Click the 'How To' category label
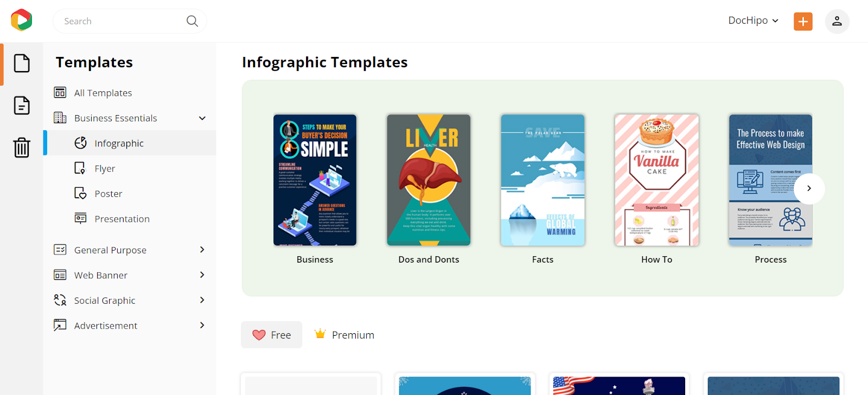This screenshot has width=868, height=395. tap(656, 259)
